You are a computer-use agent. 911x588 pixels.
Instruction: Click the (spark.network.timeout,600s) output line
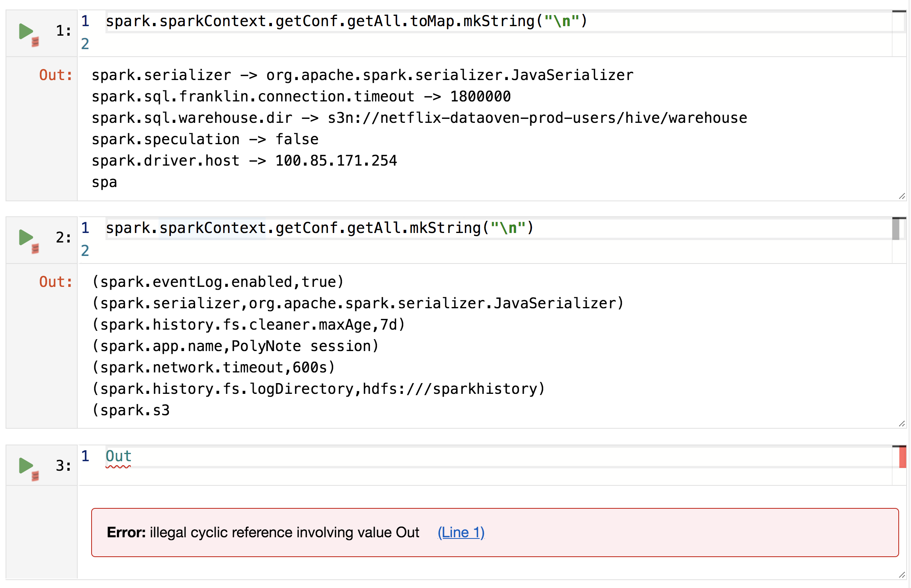[x=214, y=367]
